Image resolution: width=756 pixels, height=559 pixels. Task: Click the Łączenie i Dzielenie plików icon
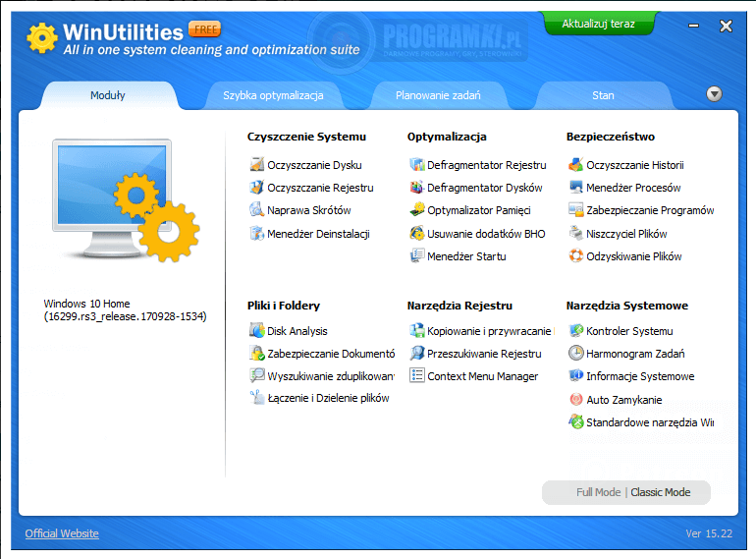(256, 398)
